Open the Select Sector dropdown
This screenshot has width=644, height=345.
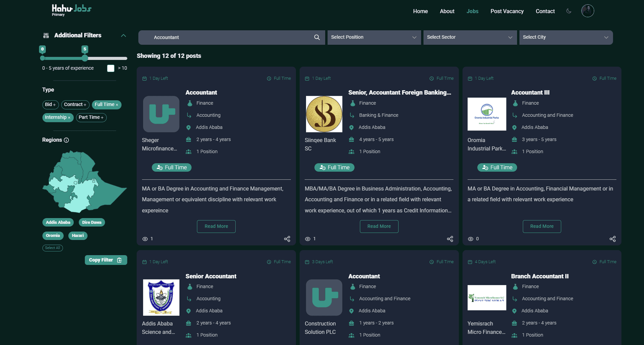pos(470,37)
